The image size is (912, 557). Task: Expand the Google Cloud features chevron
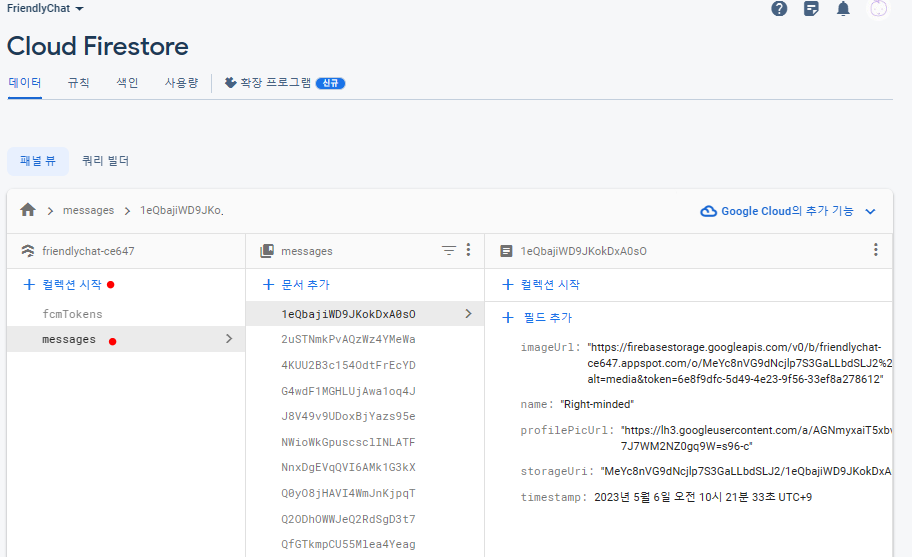870,212
